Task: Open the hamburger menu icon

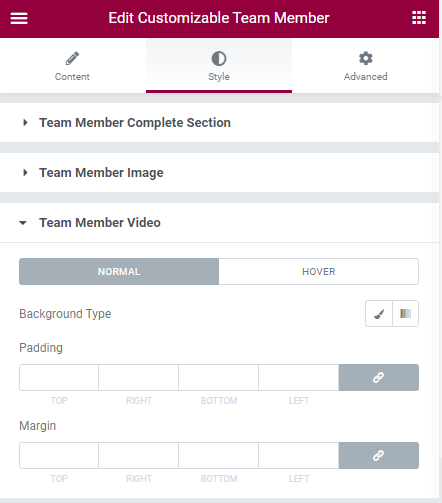Action: pyautogui.click(x=19, y=18)
